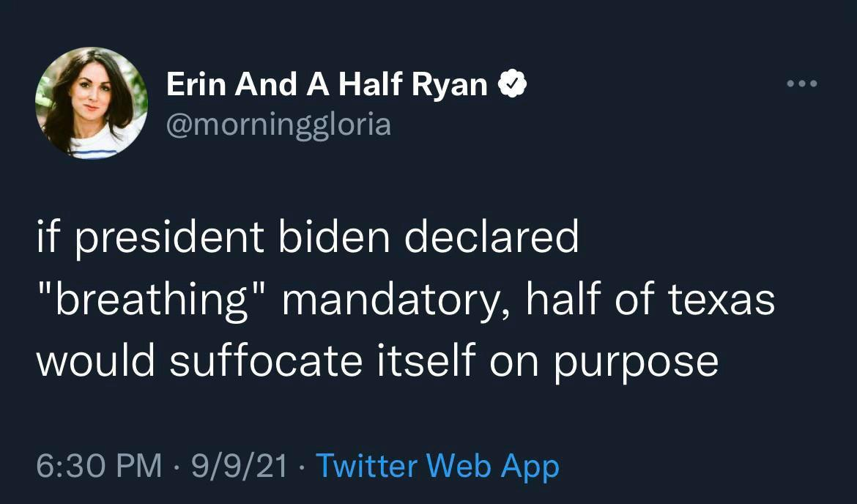Click the word "would" starting last line

click(x=96, y=360)
